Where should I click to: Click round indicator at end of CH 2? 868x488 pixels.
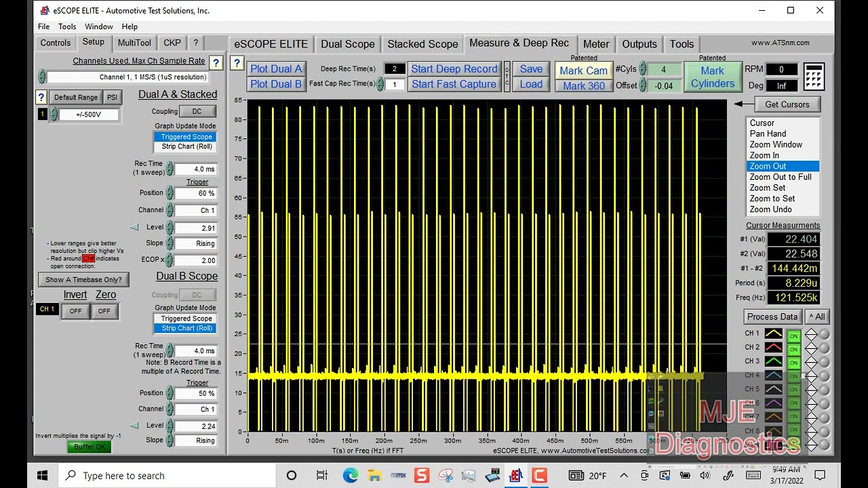[x=824, y=348]
